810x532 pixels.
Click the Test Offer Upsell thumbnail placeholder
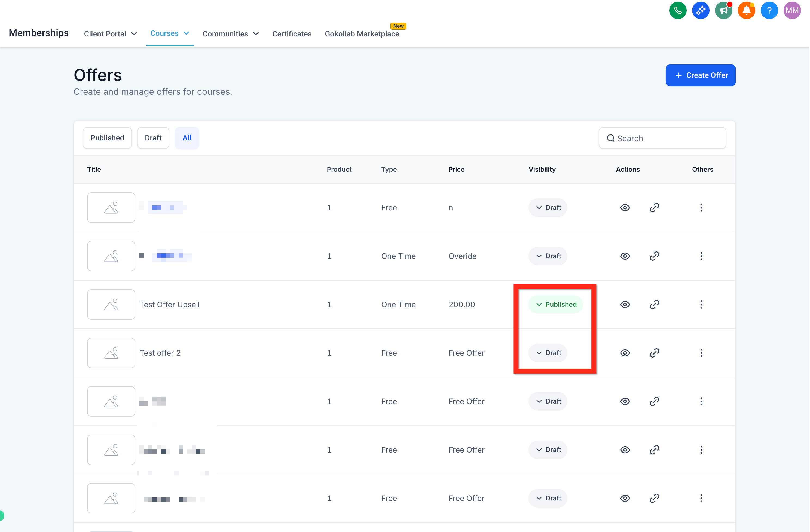coord(111,305)
